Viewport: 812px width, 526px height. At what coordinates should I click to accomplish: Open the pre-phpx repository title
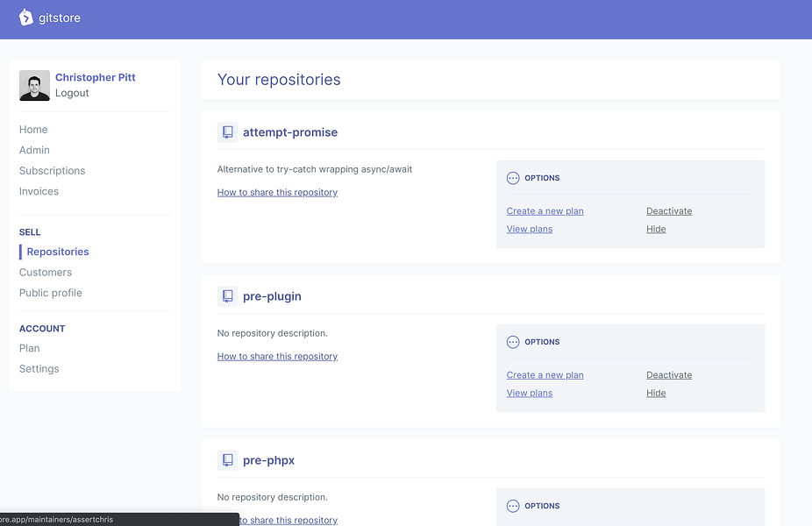(x=269, y=461)
